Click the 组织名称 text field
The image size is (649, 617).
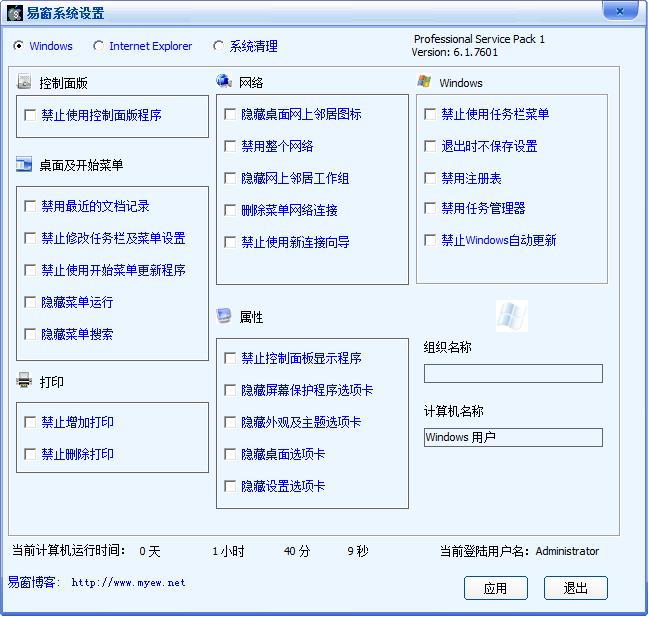pyautogui.click(x=513, y=374)
